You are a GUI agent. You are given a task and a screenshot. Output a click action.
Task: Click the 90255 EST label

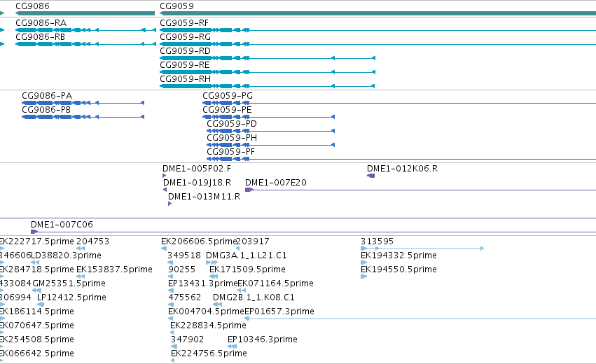click(x=181, y=269)
